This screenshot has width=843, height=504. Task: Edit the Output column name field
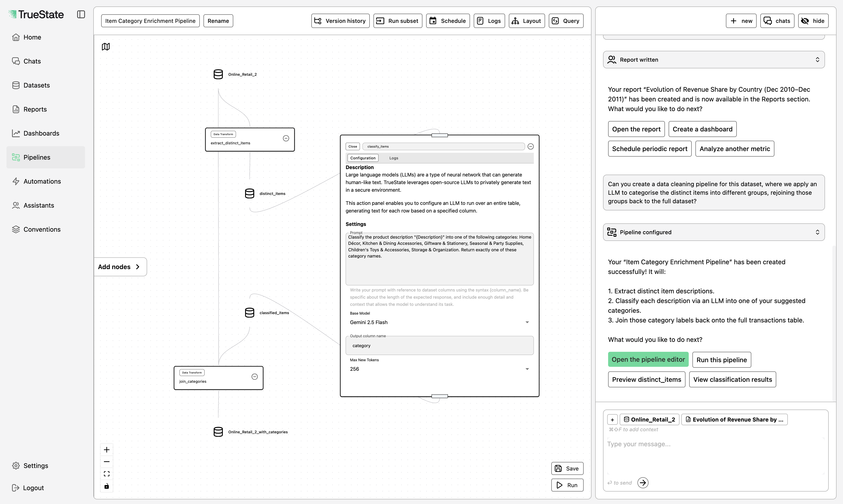439,345
